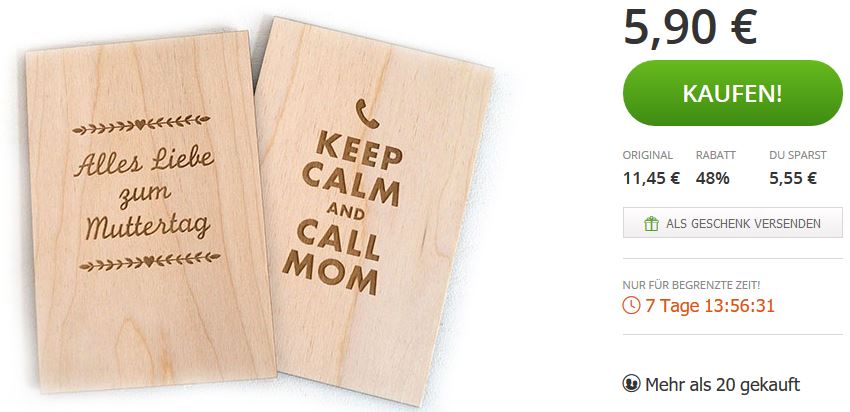Click the Nur für begrenzte Zeit! label

pyautogui.click(x=688, y=285)
